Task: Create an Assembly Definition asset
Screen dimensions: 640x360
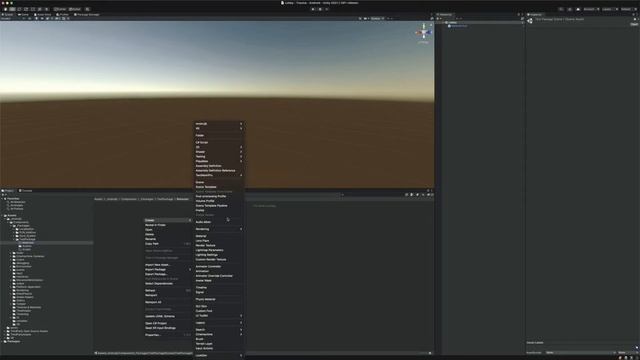Action: (x=219, y=166)
